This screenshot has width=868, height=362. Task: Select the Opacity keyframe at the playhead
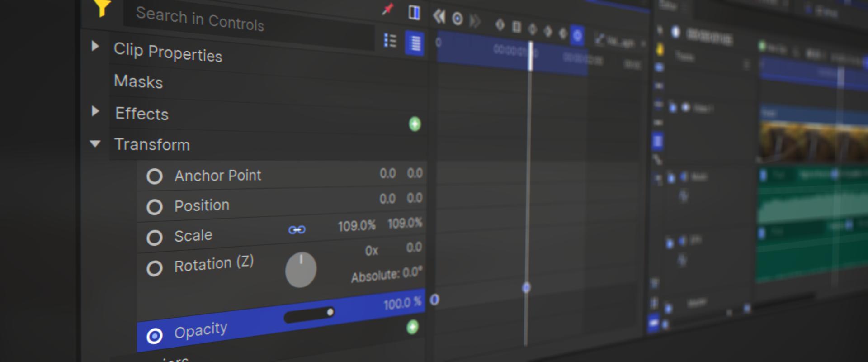coord(526,287)
